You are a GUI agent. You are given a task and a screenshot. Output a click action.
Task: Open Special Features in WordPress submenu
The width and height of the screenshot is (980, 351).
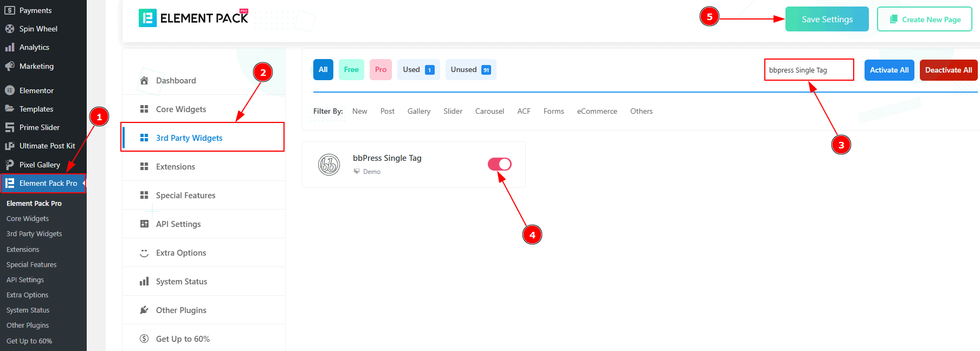coord(31,265)
